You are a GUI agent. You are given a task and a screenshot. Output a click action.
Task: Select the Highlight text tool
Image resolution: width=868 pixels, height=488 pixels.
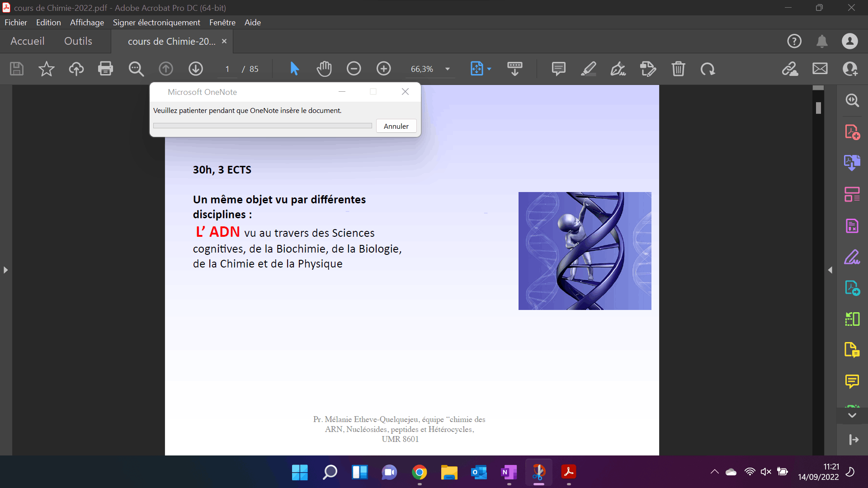(x=588, y=69)
